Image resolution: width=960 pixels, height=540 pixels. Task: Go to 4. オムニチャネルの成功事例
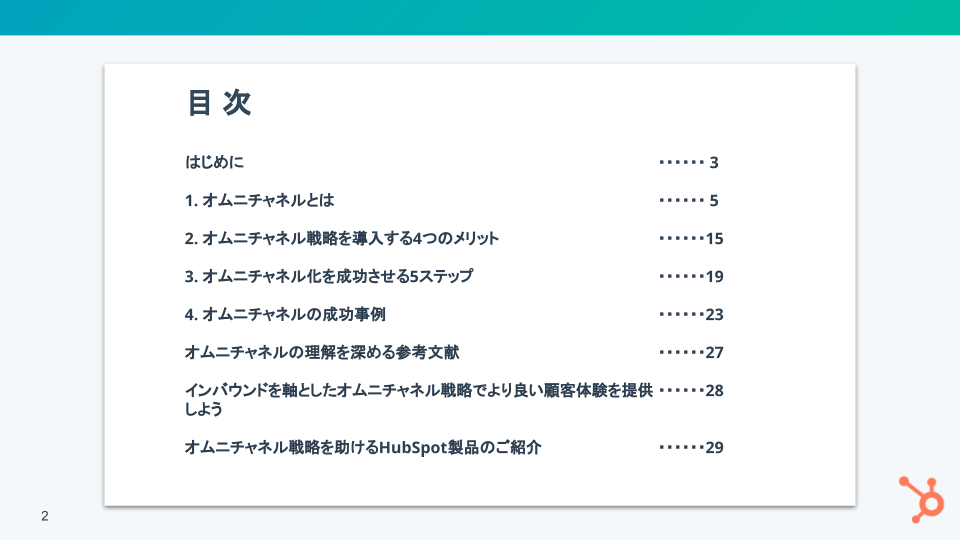[x=285, y=314]
